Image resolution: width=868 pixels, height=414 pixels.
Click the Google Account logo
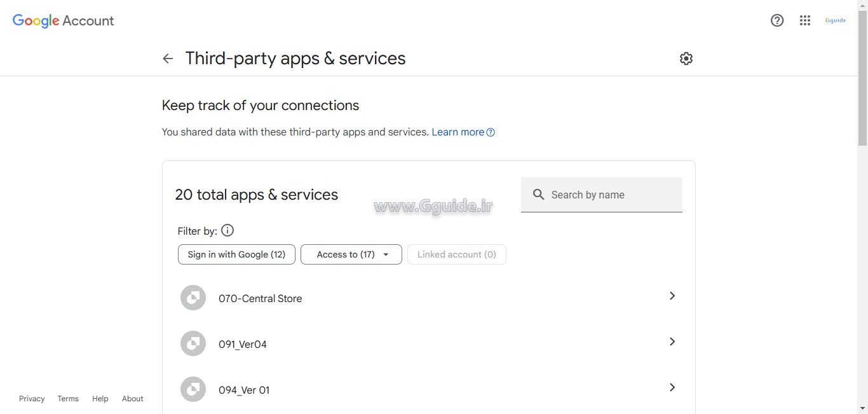(63, 20)
